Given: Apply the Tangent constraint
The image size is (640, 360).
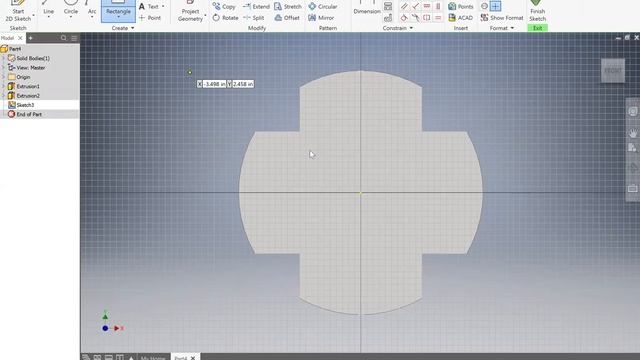Looking at the screenshot, I should 404,18.
